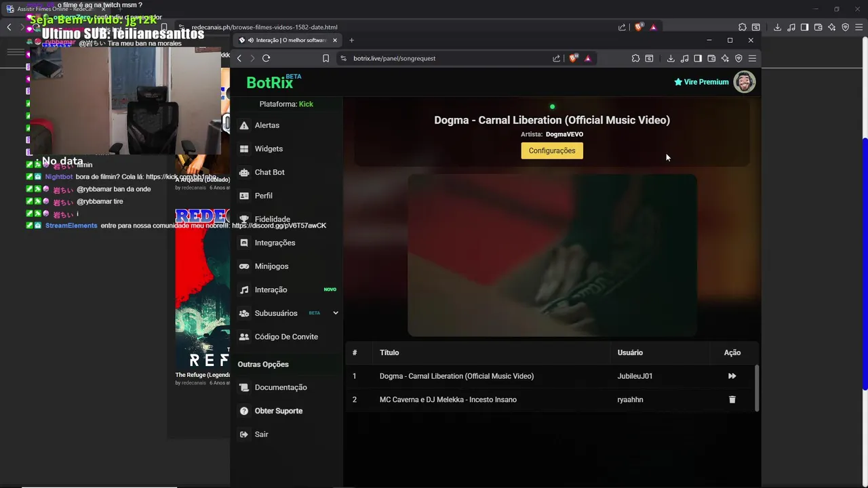Open downloads icon in BotRix window

(x=671, y=58)
